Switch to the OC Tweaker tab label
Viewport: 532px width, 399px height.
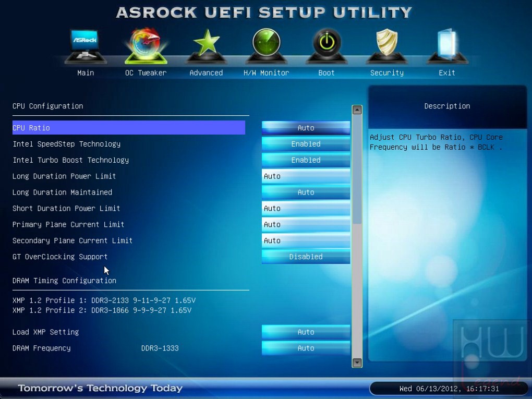146,72
